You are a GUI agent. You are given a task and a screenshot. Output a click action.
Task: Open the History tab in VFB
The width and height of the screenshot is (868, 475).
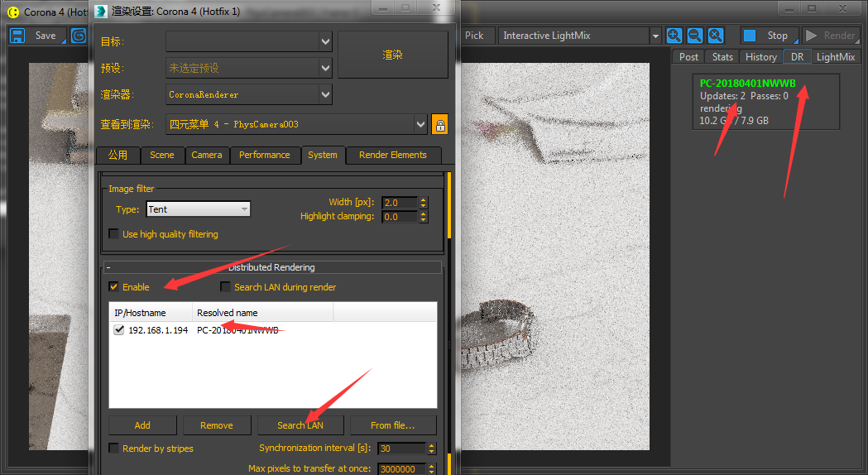[x=761, y=57]
